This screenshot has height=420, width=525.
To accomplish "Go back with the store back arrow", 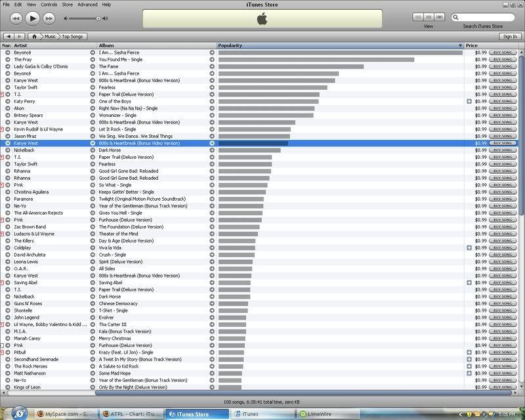I will pos(9,37).
